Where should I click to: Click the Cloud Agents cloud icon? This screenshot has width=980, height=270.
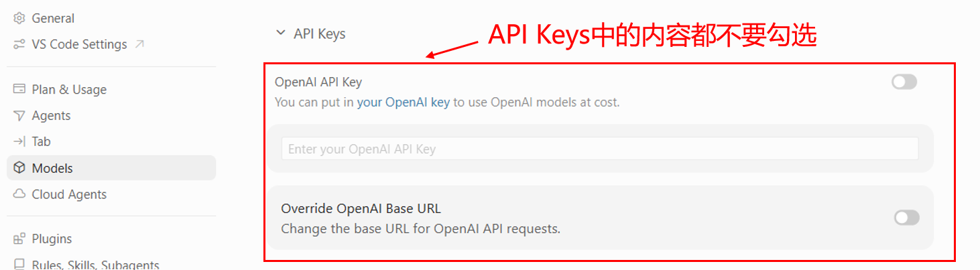tap(19, 194)
